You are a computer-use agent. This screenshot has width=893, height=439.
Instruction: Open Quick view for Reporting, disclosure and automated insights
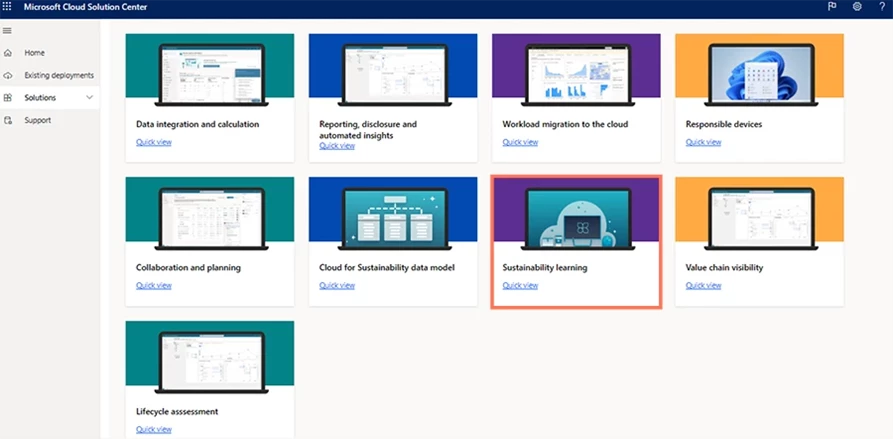[x=337, y=146]
